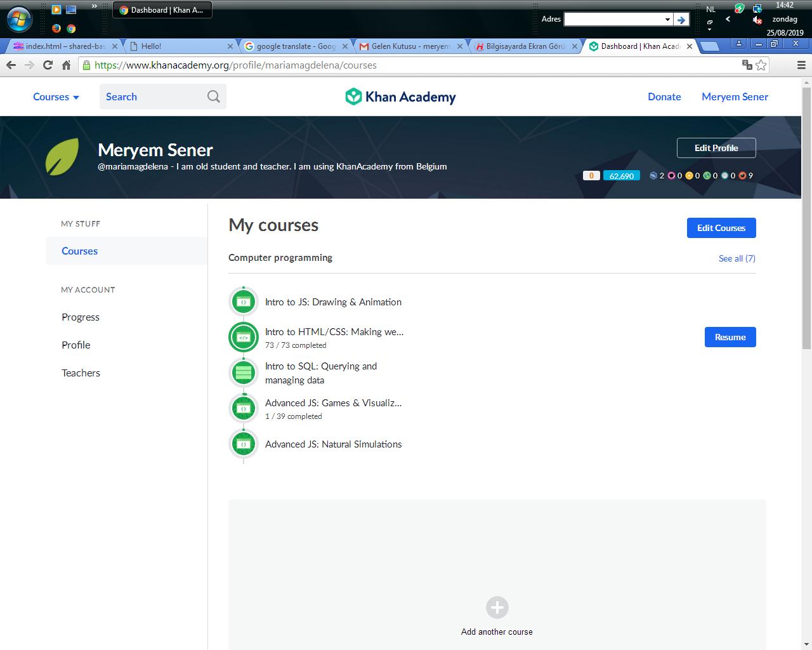The width and height of the screenshot is (812, 650).
Task: Close the Hello! tab
Action: tap(230, 46)
